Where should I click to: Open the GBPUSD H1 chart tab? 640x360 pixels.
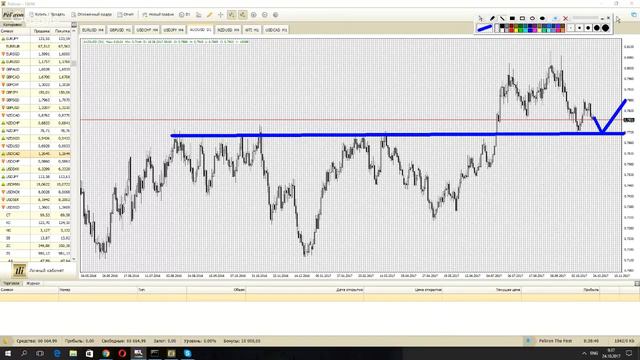point(120,30)
